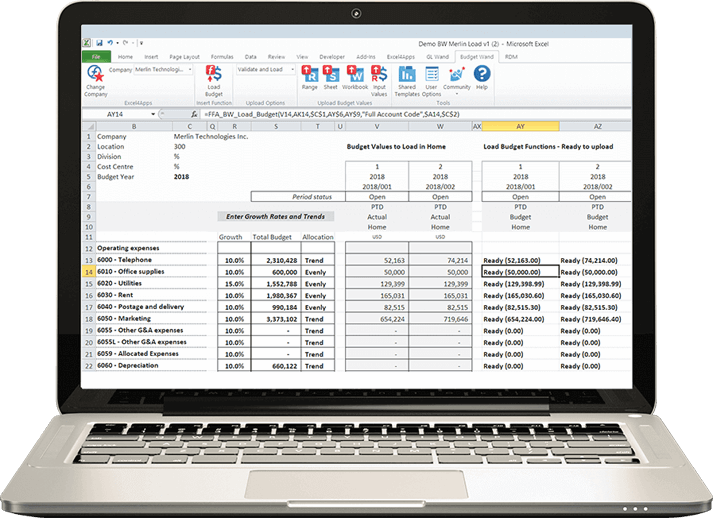Select the Budget Wand tab

(477, 57)
